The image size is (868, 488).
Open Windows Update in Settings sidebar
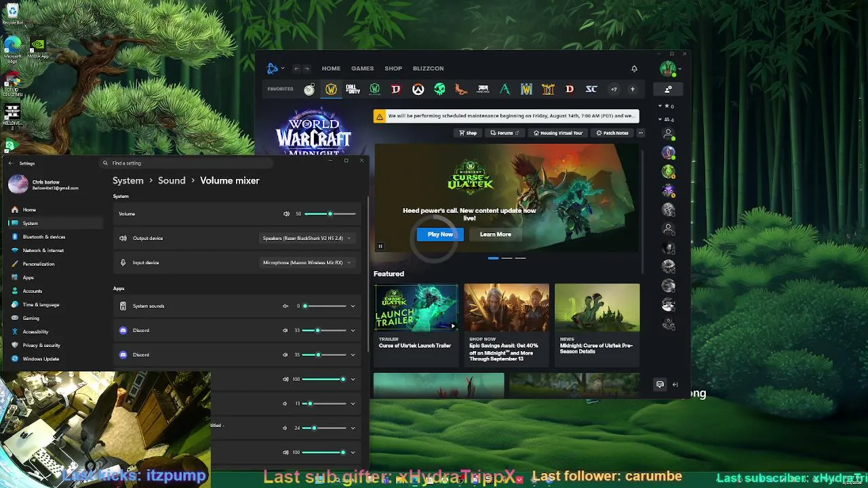tap(41, 359)
